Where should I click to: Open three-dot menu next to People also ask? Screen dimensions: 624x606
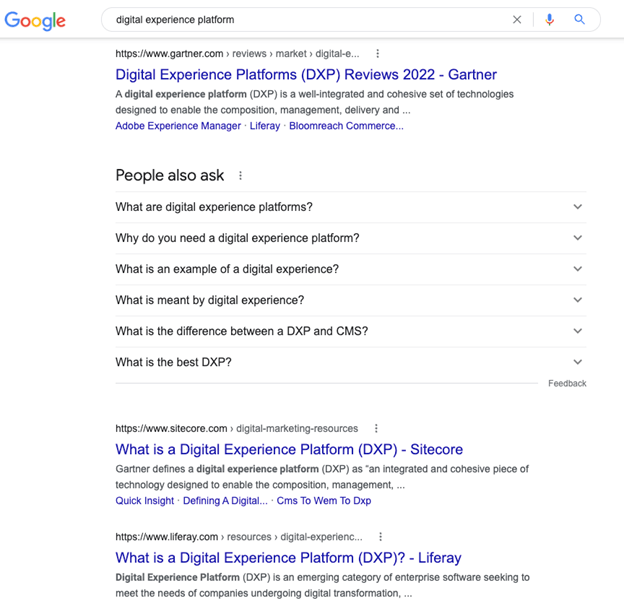[240, 175]
